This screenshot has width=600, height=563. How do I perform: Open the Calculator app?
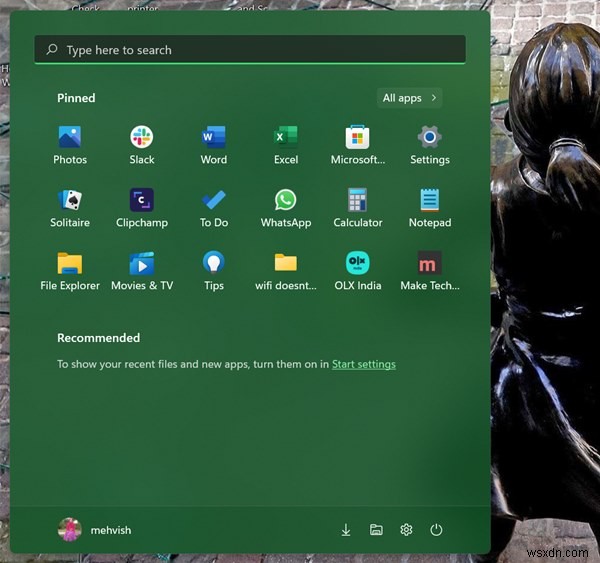357,208
